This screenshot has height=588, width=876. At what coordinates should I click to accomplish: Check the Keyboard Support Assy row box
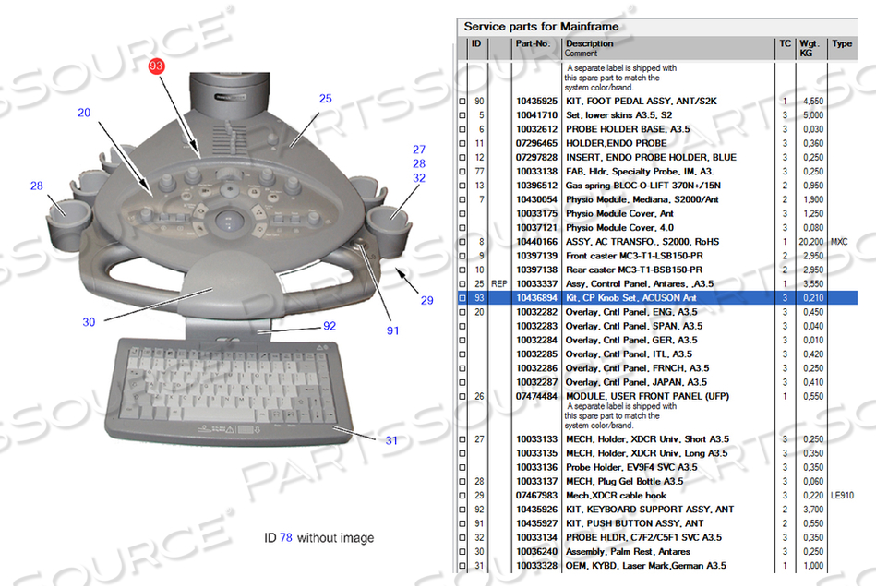click(x=463, y=509)
